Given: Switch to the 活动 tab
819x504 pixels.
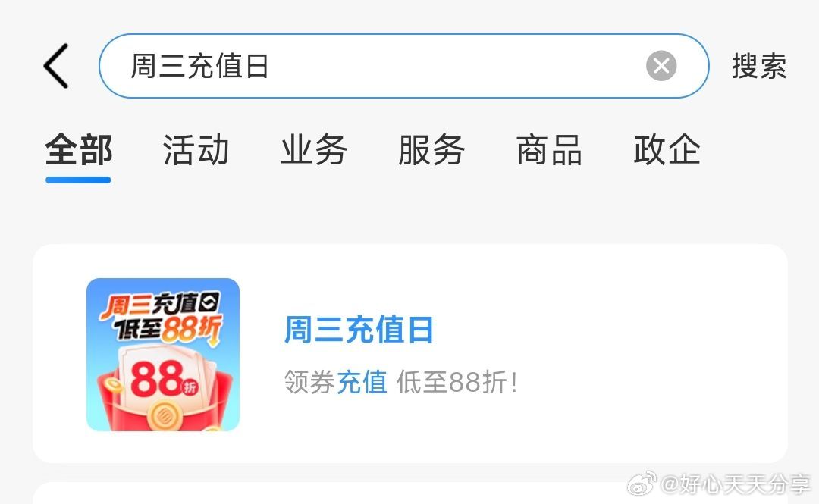Looking at the screenshot, I should (196, 150).
